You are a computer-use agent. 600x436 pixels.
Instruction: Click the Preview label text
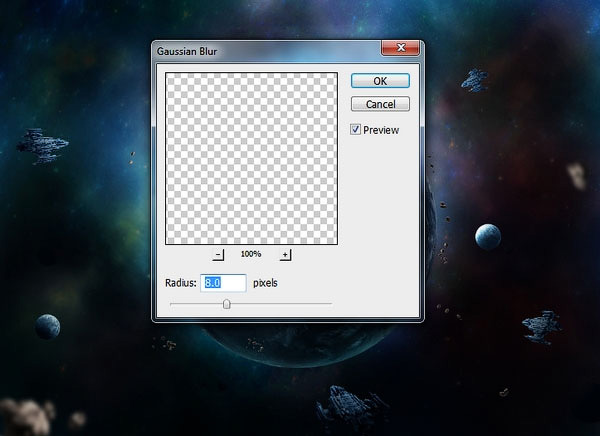381,130
